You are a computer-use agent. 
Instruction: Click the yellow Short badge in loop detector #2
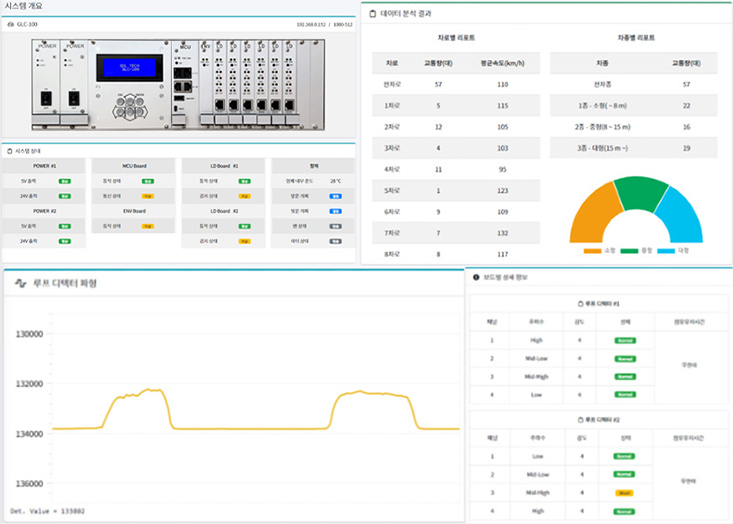tap(624, 493)
